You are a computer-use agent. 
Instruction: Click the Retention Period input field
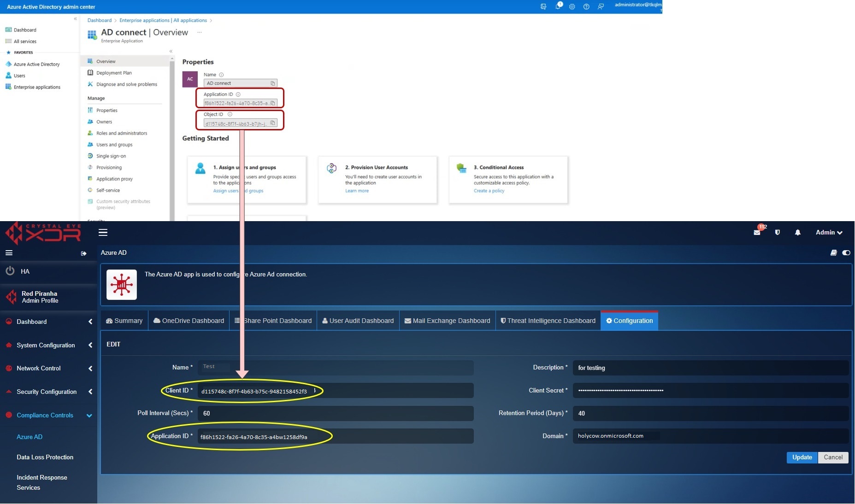tap(710, 413)
